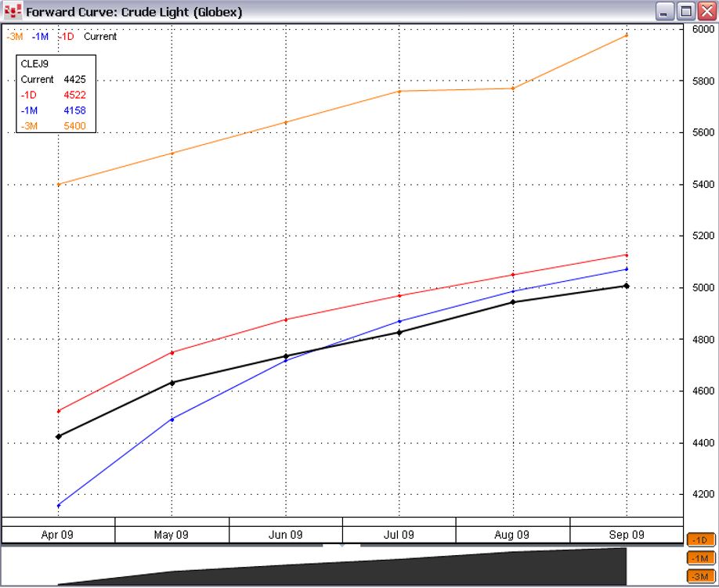Click the Current curve point at Jul 09
719x588 pixels.
(399, 333)
